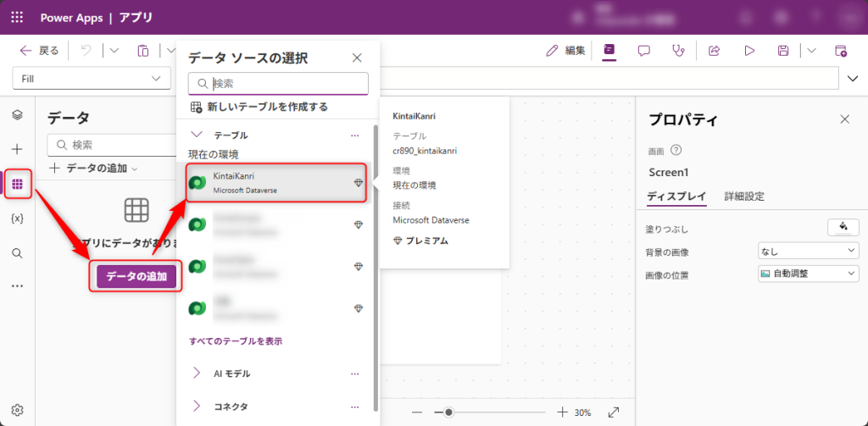Preview the app with play icon
Screen dimensions: 868x426
click(x=749, y=51)
